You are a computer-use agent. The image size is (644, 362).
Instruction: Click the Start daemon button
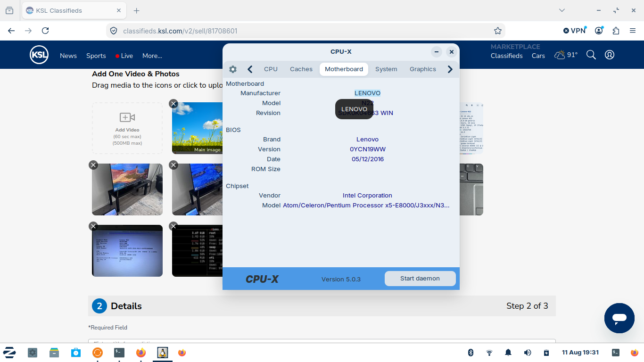pyautogui.click(x=420, y=279)
